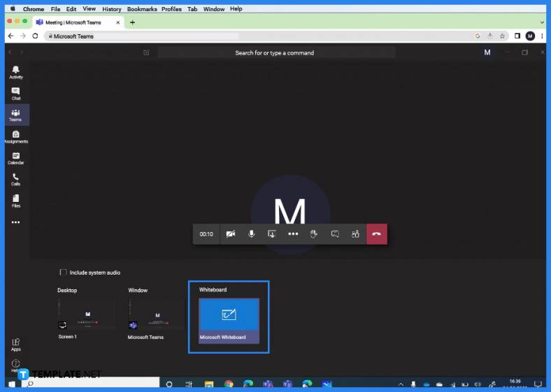This screenshot has height=392, width=551.
Task: Raise your hand in the meeting
Action: (x=314, y=234)
